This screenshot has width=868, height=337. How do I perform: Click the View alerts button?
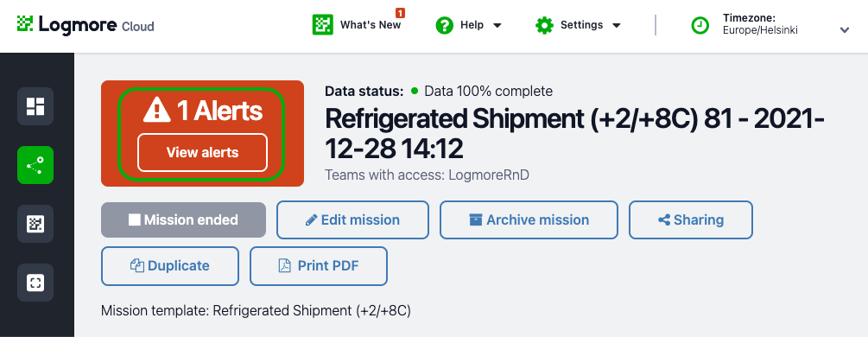click(203, 152)
